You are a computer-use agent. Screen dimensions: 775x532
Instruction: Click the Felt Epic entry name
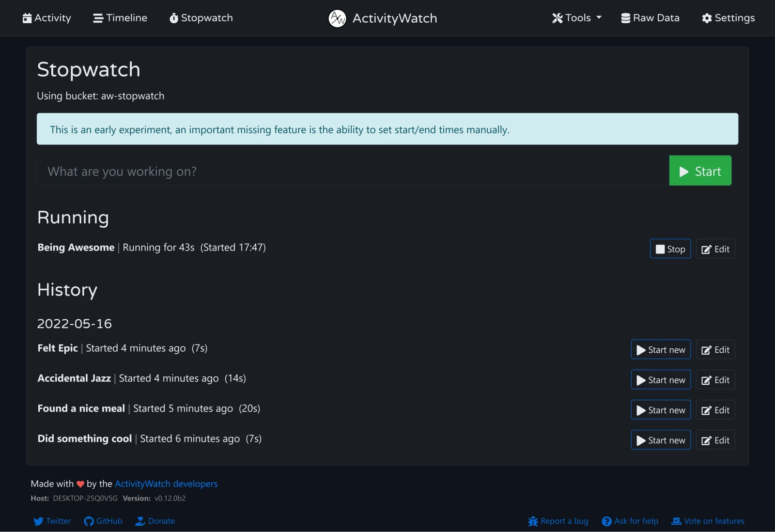coord(58,348)
